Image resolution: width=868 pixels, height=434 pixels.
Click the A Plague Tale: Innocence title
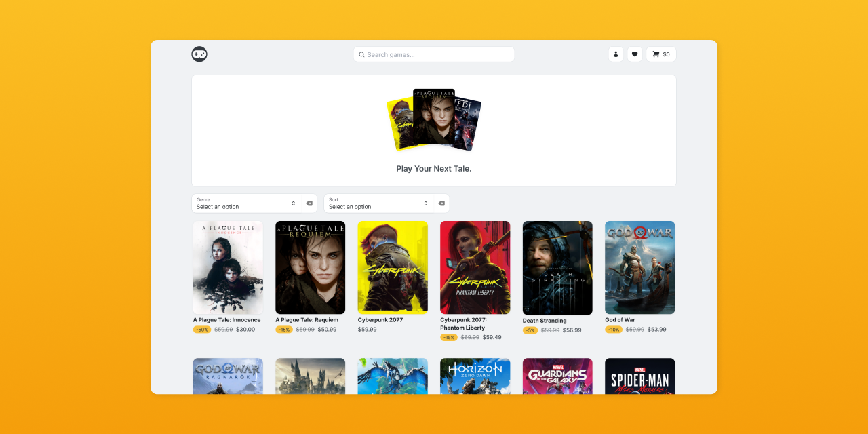click(x=227, y=320)
